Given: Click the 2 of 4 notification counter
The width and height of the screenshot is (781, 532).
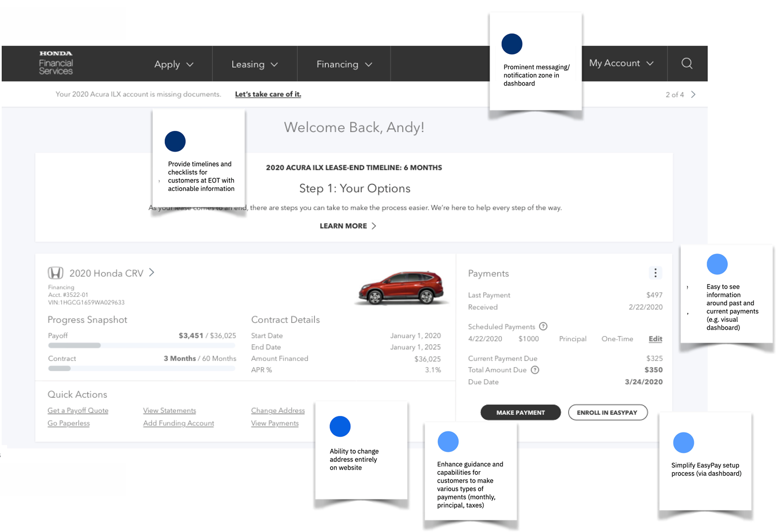Looking at the screenshot, I should [674, 94].
